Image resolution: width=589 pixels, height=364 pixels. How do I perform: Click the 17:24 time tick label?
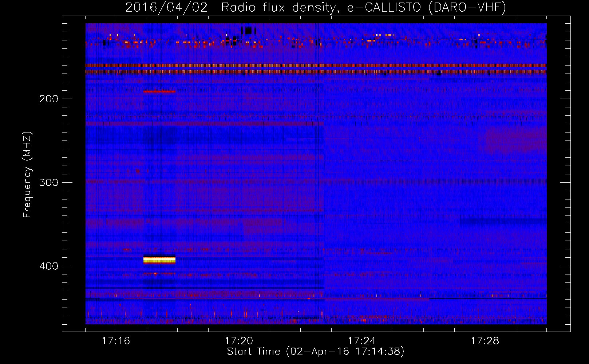click(362, 341)
